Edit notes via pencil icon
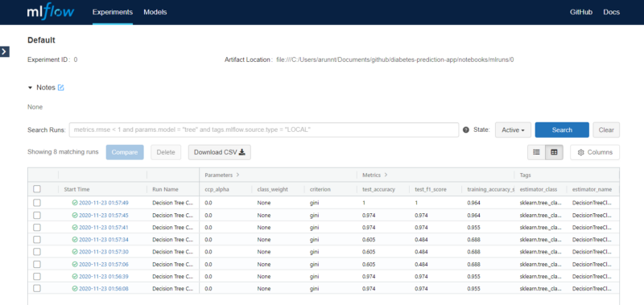Viewport: 644px width, 305px height. tap(61, 88)
